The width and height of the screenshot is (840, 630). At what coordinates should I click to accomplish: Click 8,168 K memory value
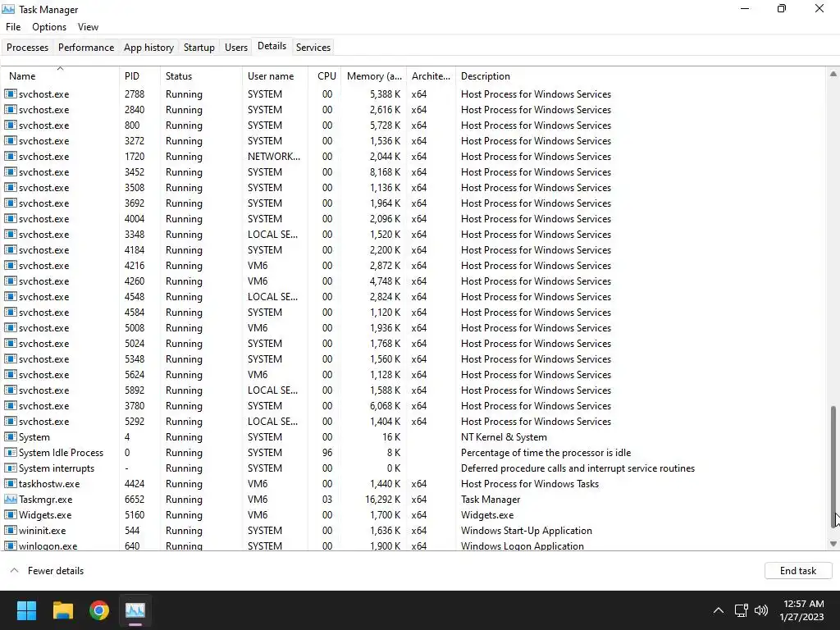pyautogui.click(x=386, y=172)
